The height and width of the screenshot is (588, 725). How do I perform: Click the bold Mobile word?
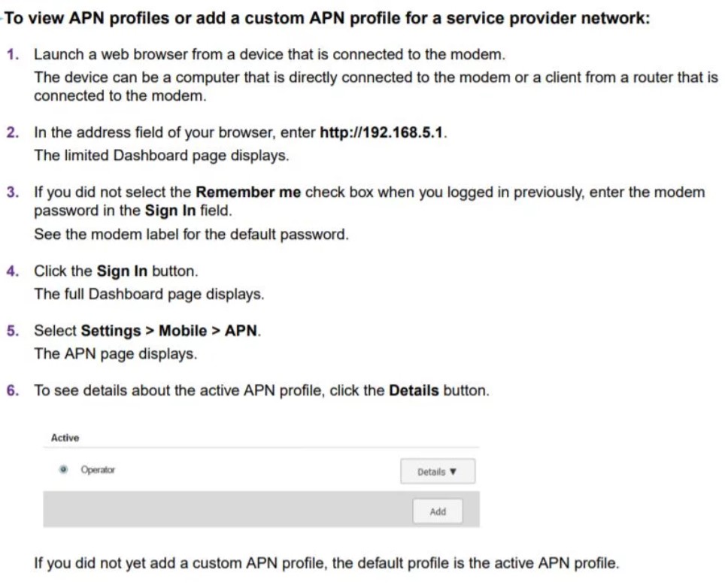183,331
